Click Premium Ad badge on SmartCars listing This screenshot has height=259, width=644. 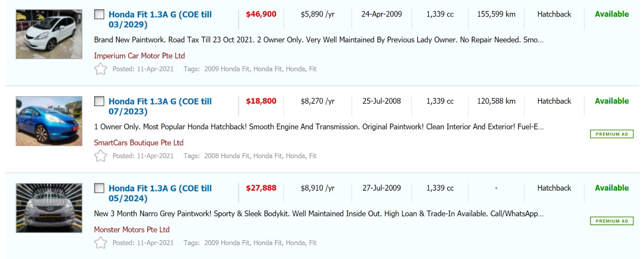coord(611,134)
